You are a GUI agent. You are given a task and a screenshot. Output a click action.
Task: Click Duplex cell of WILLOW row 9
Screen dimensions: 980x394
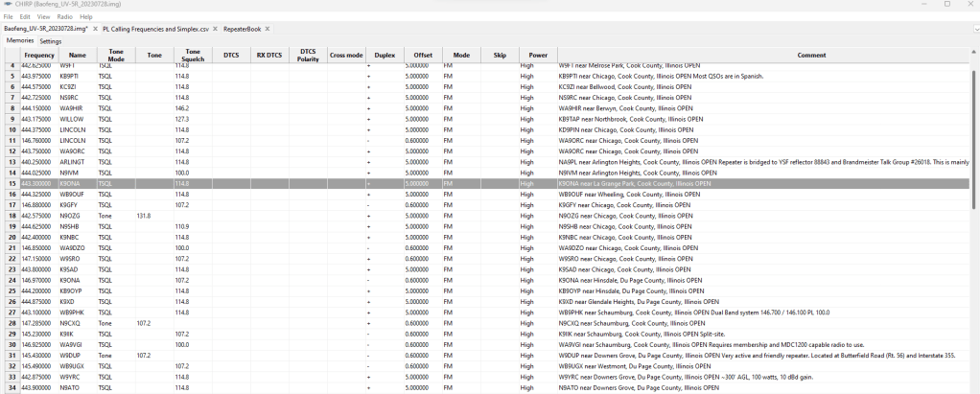tap(385, 119)
